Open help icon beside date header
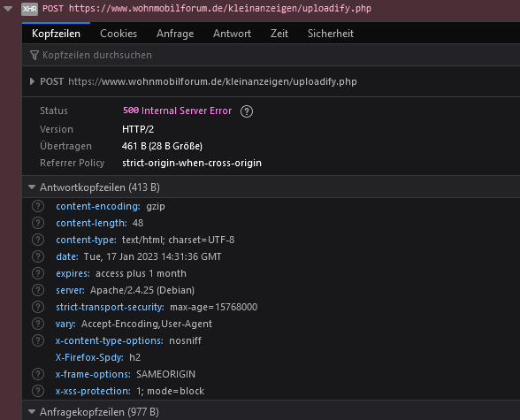Screen dimensions: 520x420 (x=38, y=256)
